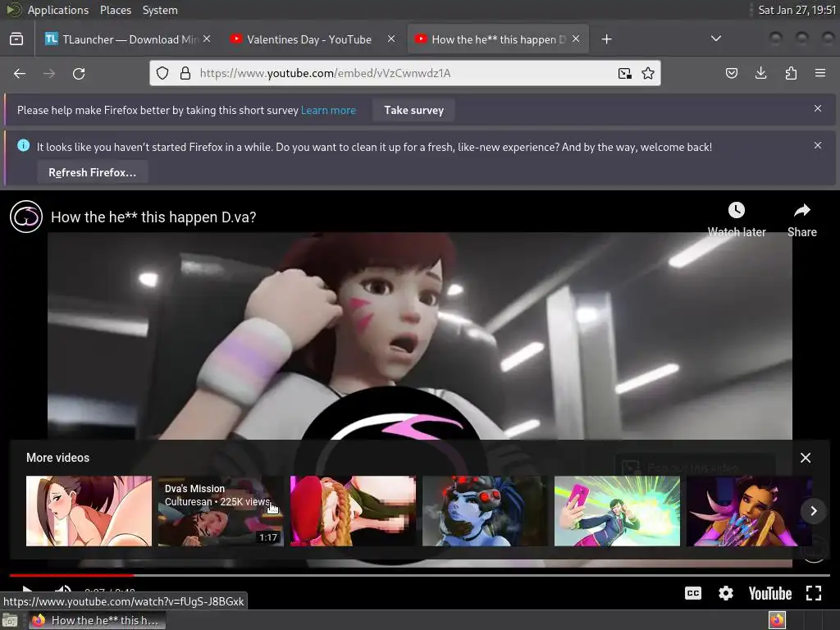840x630 pixels.
Task: Click the show desktop icon in the bottom panel
Action: [10, 620]
